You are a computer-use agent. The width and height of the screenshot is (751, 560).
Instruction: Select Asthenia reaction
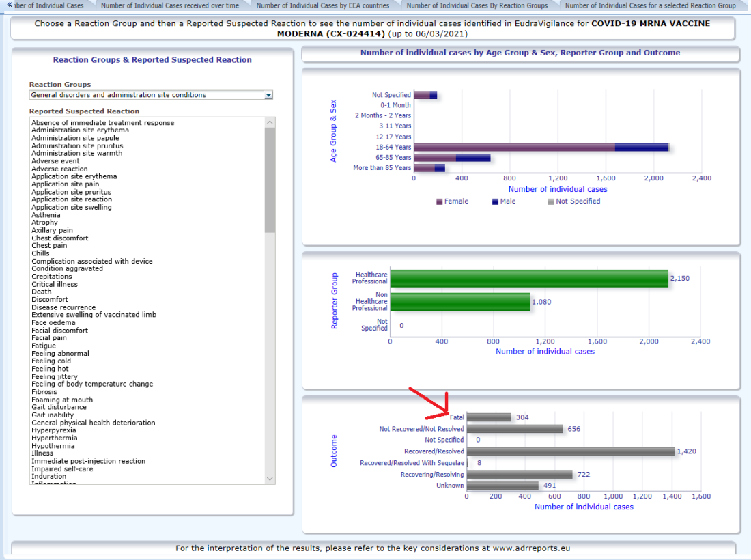coord(46,215)
